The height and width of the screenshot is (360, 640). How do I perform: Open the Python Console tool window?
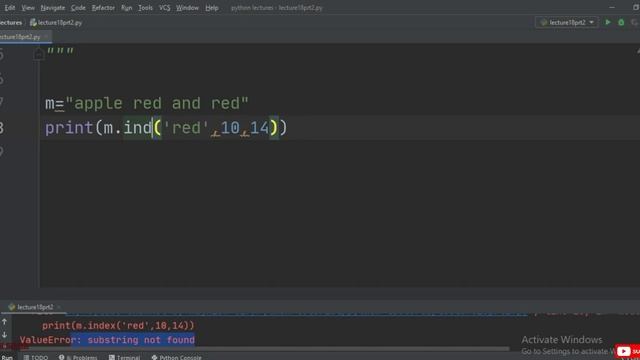(176, 357)
